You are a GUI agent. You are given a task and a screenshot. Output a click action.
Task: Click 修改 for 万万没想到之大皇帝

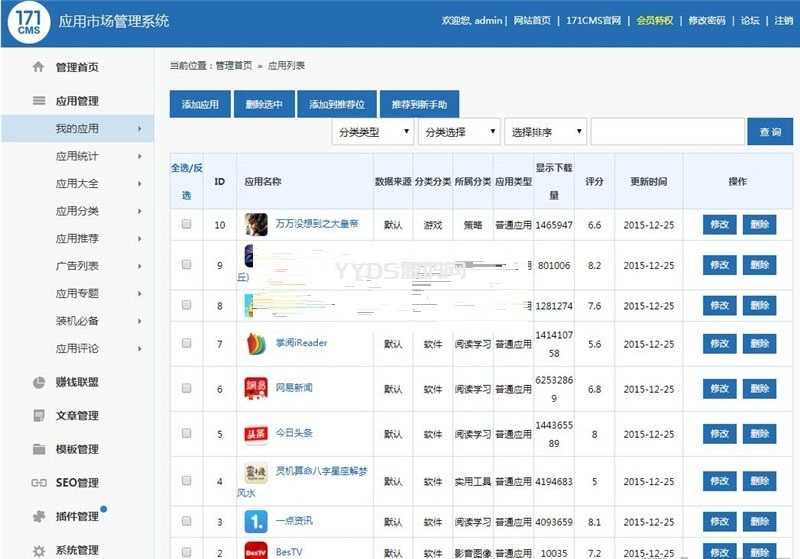[x=719, y=225]
